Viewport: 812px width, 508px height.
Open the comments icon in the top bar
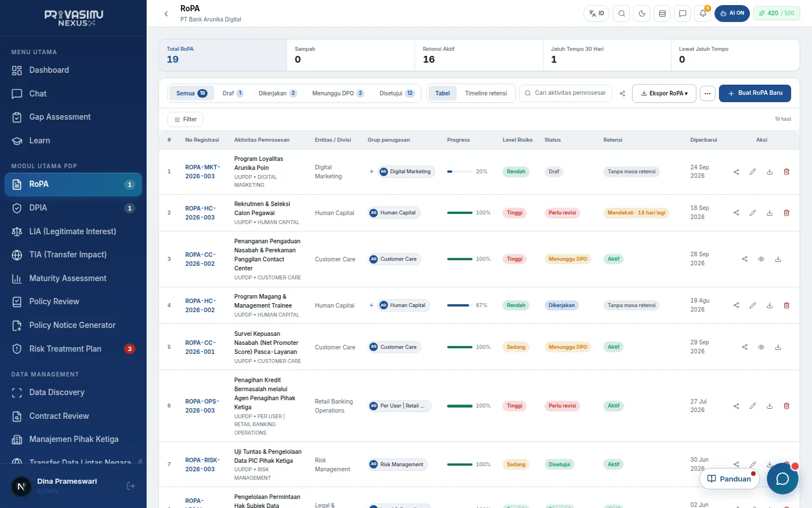683,14
